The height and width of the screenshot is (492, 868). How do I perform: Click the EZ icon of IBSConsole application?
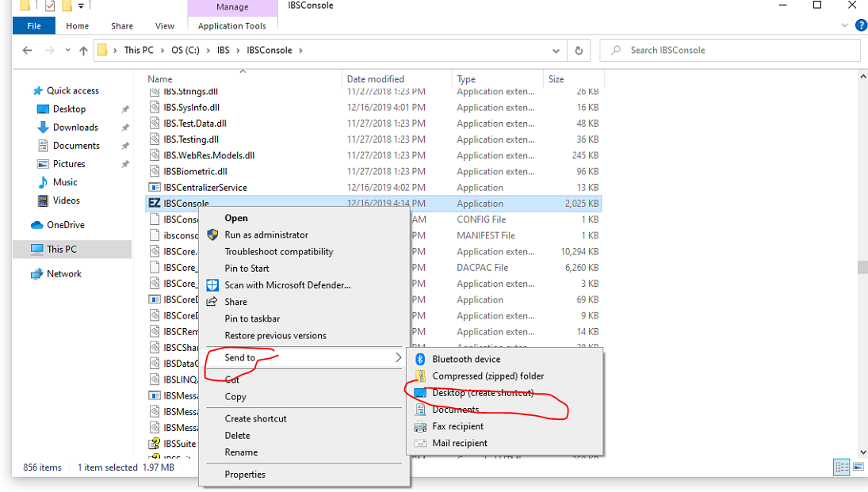coord(155,203)
